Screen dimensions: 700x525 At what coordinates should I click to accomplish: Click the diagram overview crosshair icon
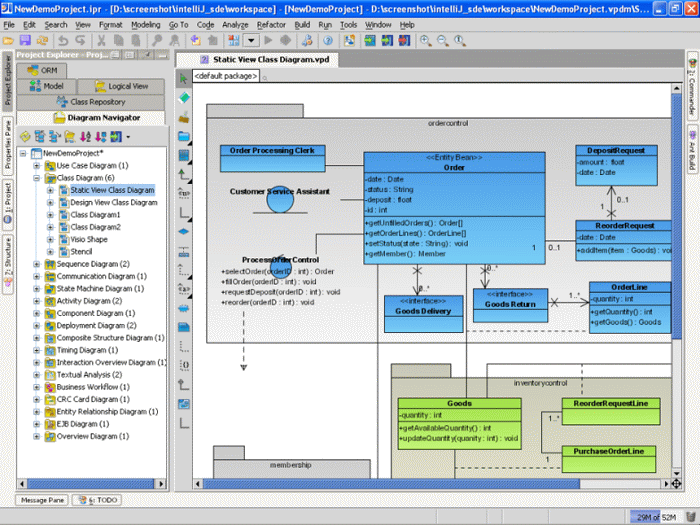pos(676,484)
